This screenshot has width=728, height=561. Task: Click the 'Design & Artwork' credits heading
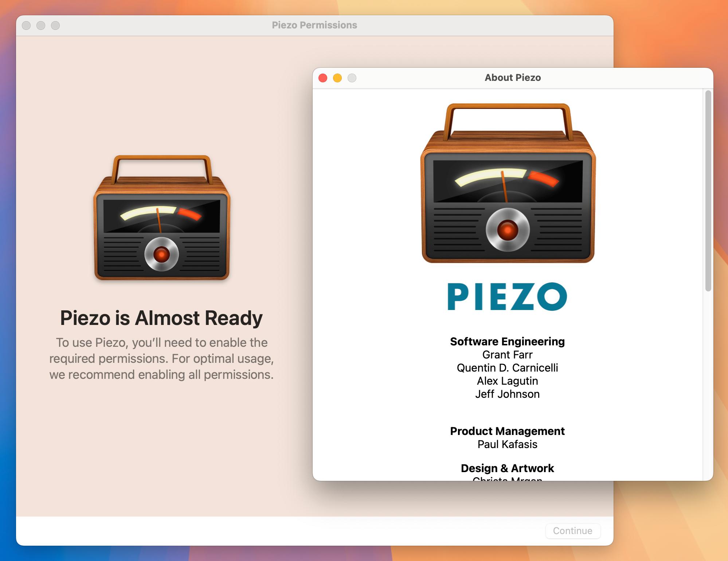507,468
